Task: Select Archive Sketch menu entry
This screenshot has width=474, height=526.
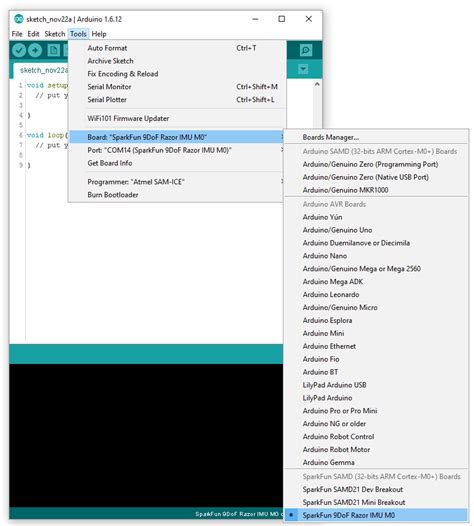Action: pos(177,61)
